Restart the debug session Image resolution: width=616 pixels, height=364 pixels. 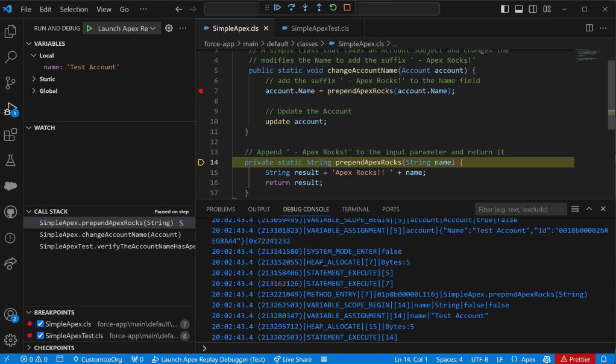coord(333,8)
